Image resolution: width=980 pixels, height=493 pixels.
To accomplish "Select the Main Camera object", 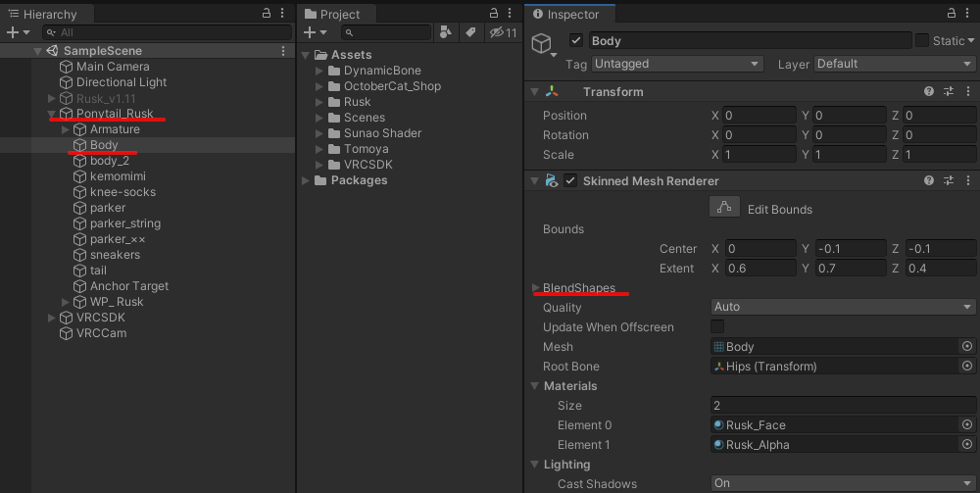I will [x=113, y=67].
